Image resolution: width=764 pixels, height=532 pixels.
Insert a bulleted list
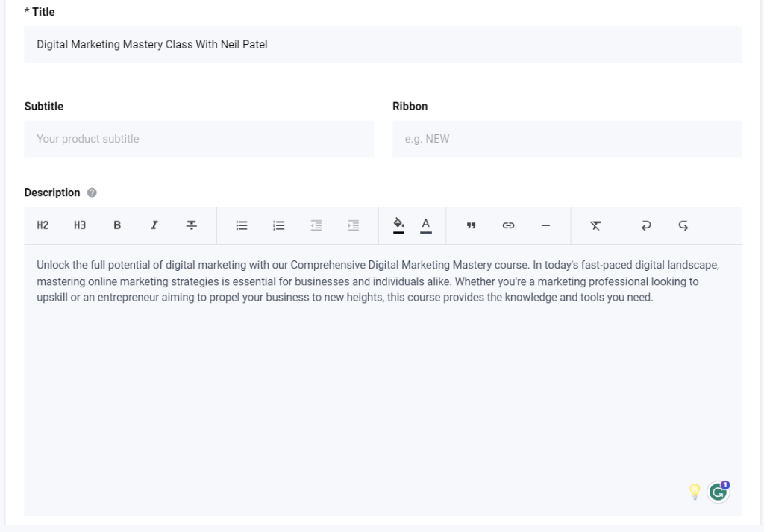[241, 225]
